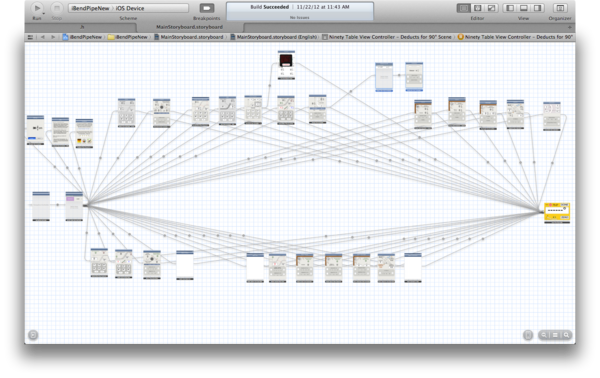The height and width of the screenshot is (378, 600).
Task: Click Ninety Table View Controller orange icon item
Action: coord(515,37)
